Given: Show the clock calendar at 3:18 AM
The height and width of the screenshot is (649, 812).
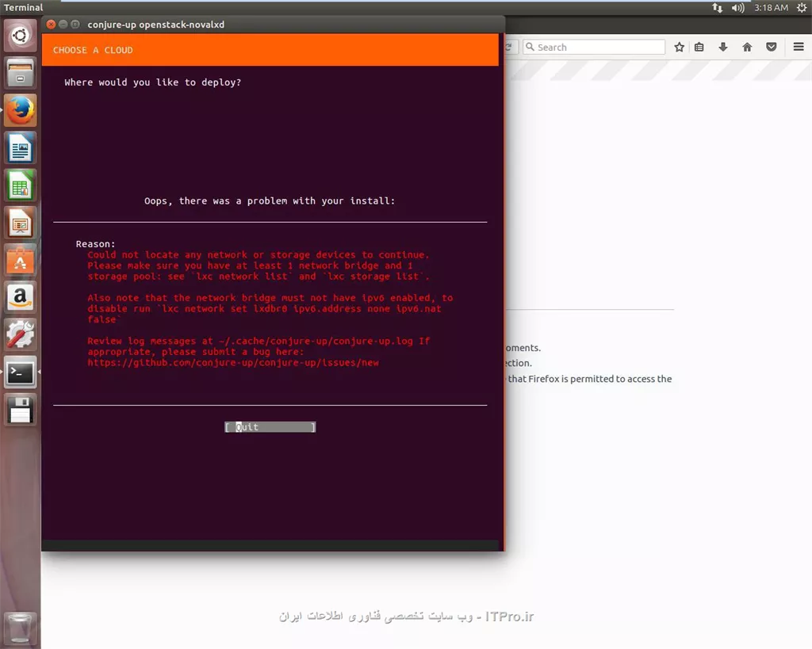Looking at the screenshot, I should 771,7.
